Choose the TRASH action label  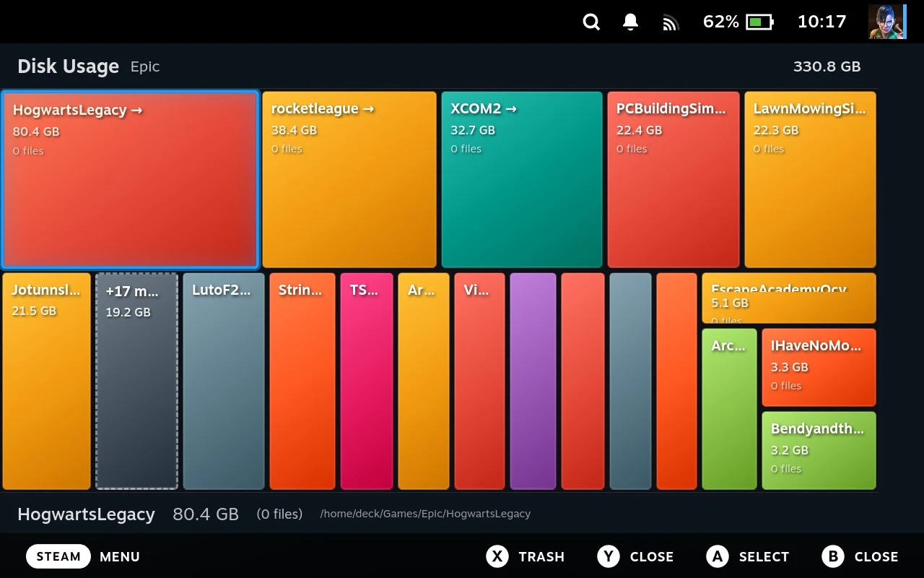pyautogui.click(x=541, y=557)
